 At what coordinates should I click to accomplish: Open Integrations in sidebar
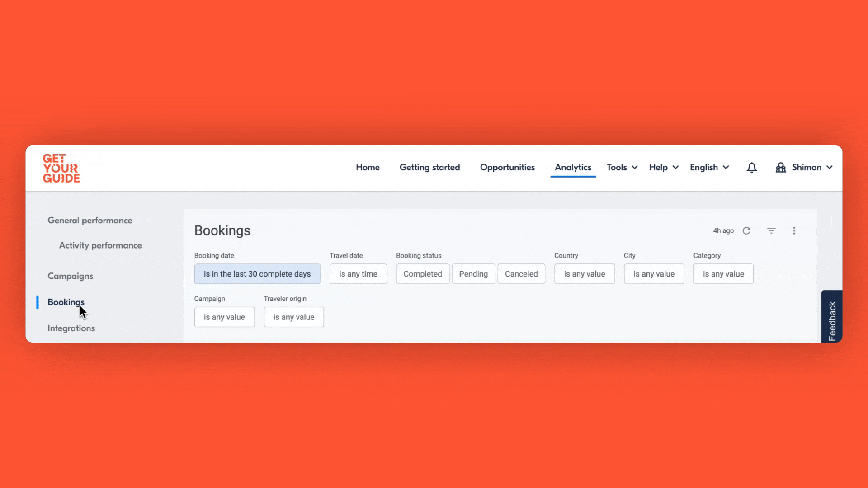pos(71,328)
